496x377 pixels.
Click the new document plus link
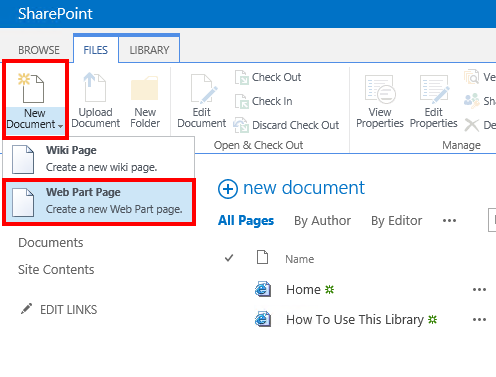291,188
